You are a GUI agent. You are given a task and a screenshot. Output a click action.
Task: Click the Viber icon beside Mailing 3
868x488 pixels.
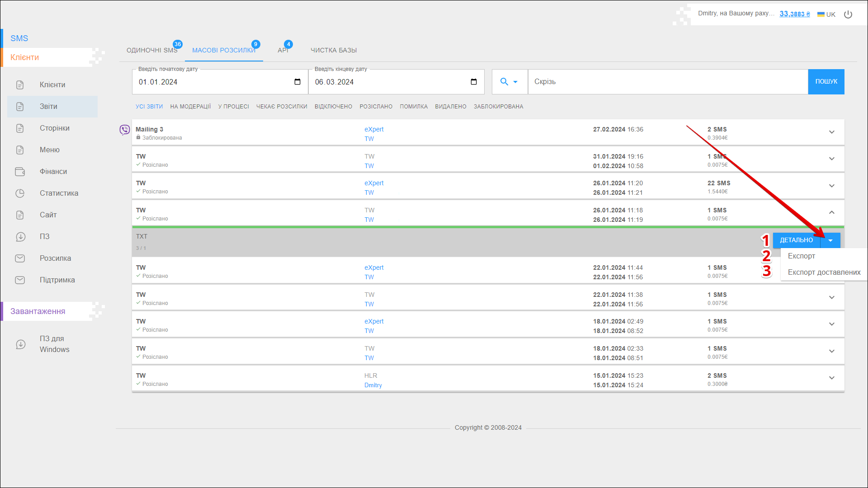pos(124,130)
